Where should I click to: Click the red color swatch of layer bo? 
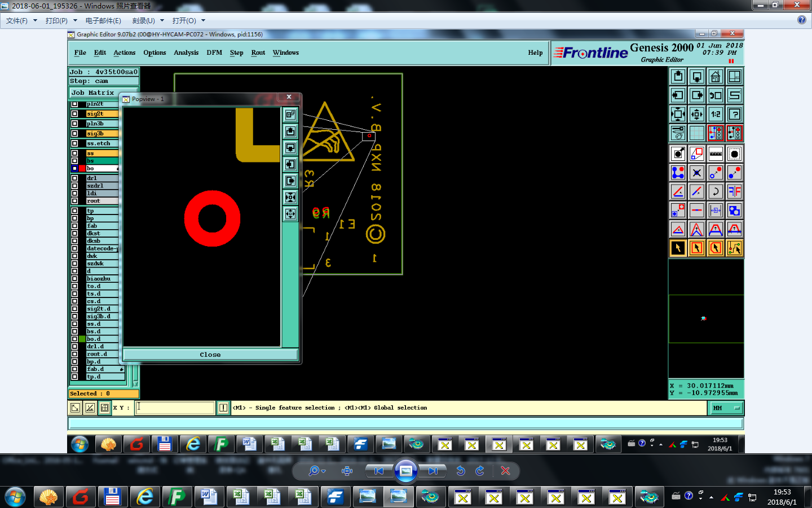click(x=82, y=168)
